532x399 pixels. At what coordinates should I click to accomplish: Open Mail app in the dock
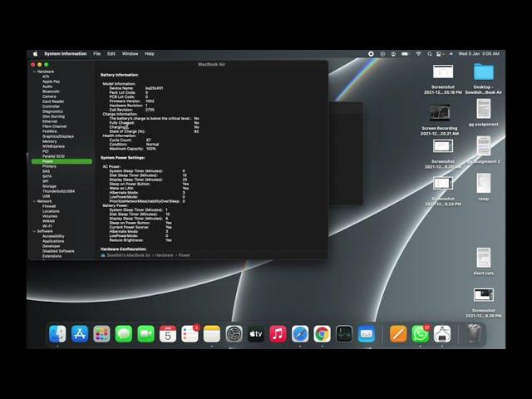pyautogui.click(x=366, y=334)
